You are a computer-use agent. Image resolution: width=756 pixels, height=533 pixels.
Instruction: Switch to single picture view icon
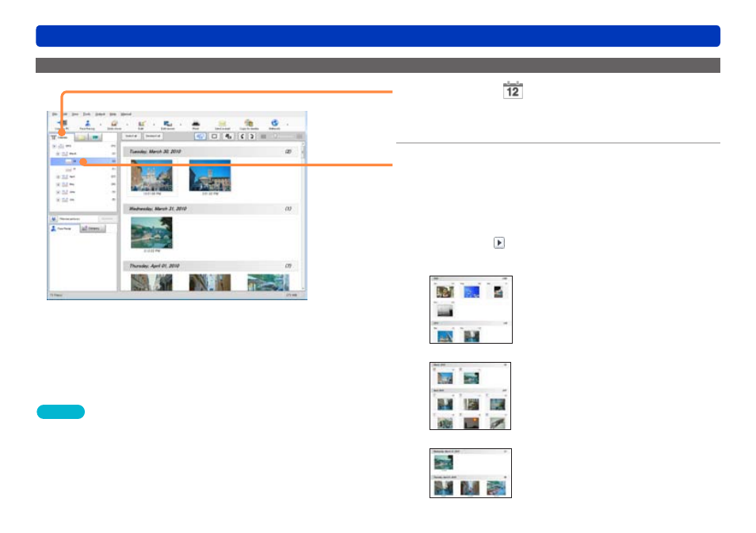tap(215, 136)
